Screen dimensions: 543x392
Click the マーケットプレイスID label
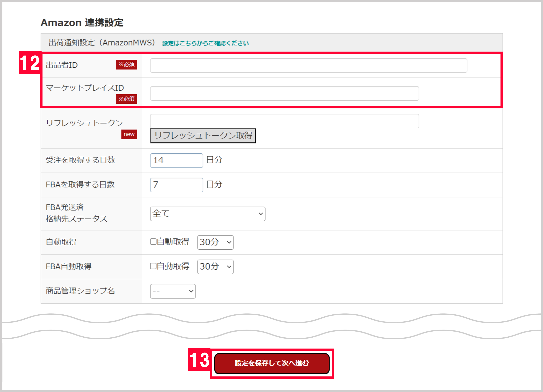tap(85, 88)
